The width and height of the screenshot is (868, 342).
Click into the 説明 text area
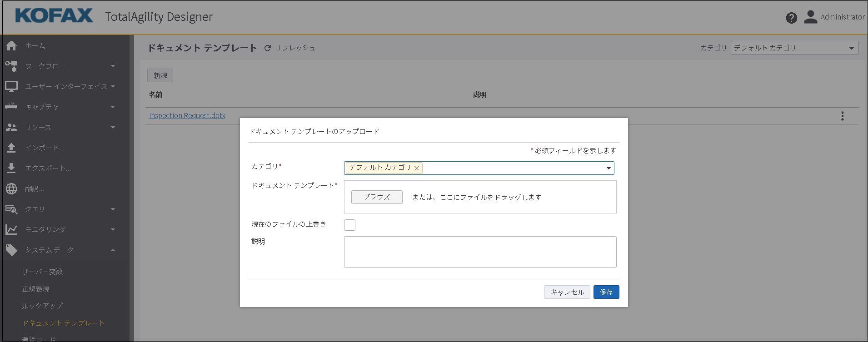tap(480, 252)
